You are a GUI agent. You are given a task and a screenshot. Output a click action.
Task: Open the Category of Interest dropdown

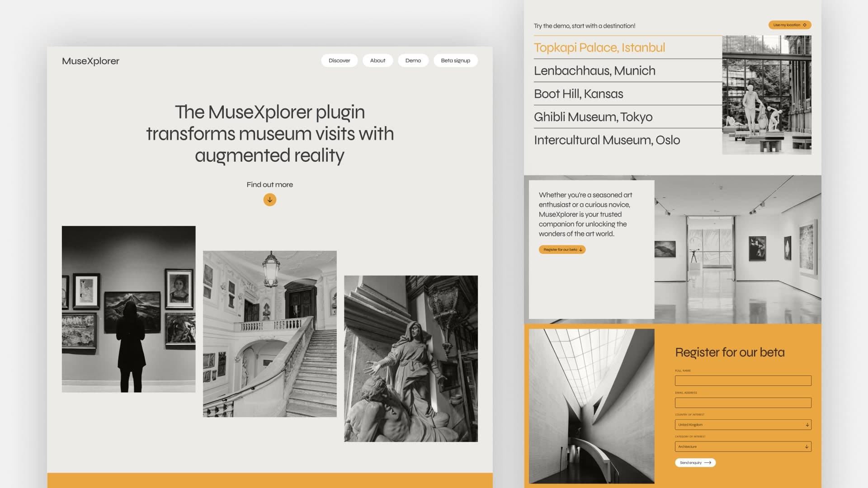click(x=743, y=446)
